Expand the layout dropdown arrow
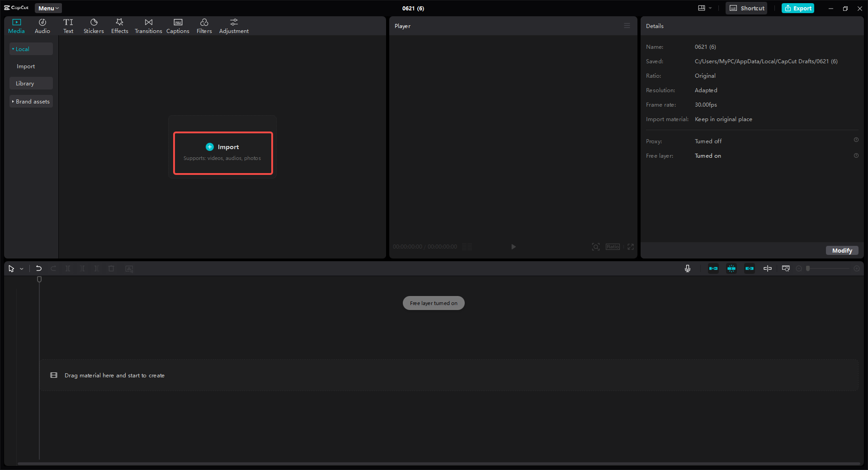Screen dimensions: 868x470 (710, 8)
